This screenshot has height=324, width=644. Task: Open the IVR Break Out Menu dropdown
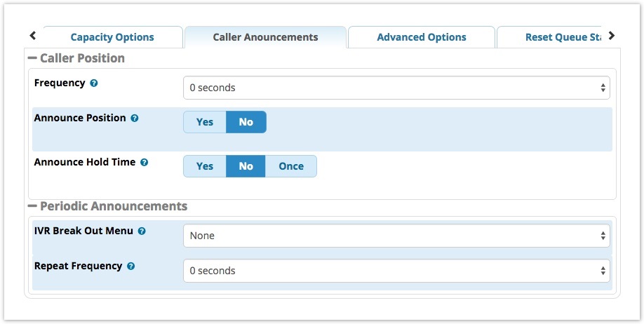tap(396, 236)
